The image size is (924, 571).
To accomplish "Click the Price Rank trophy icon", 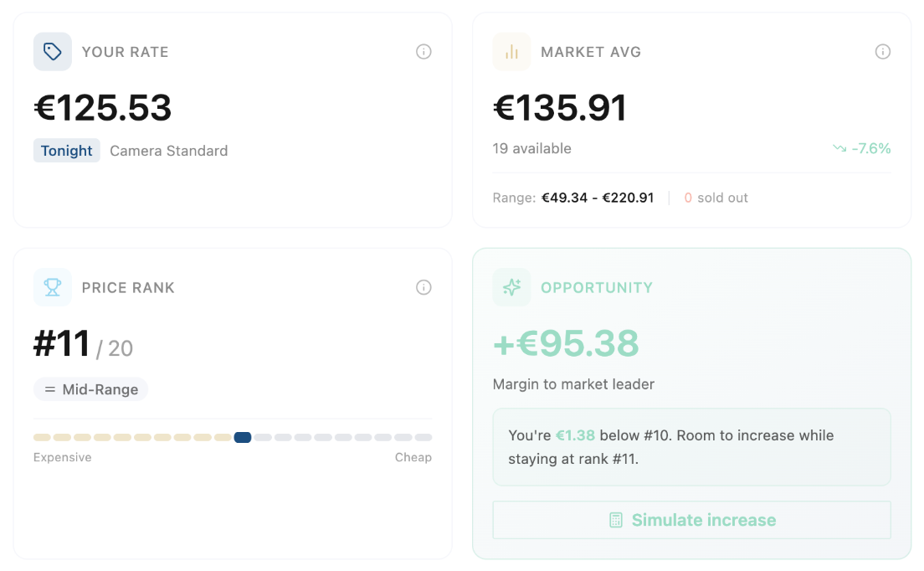I will click(x=53, y=287).
